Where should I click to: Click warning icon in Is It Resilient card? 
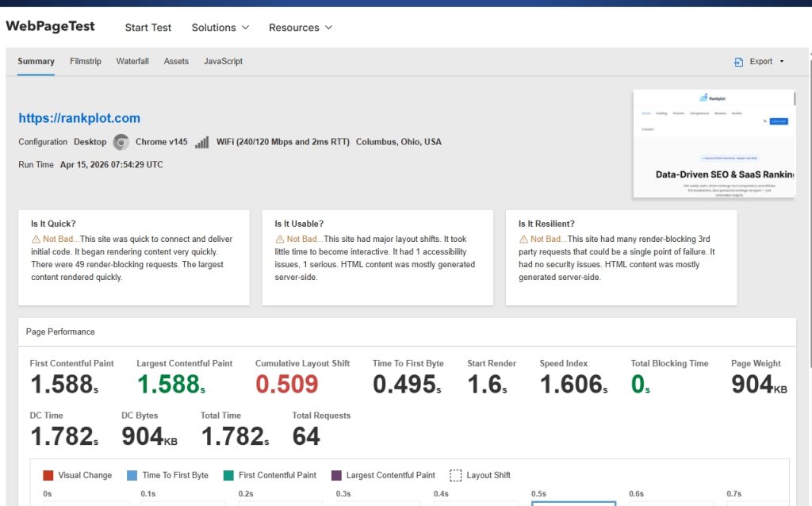coord(523,240)
